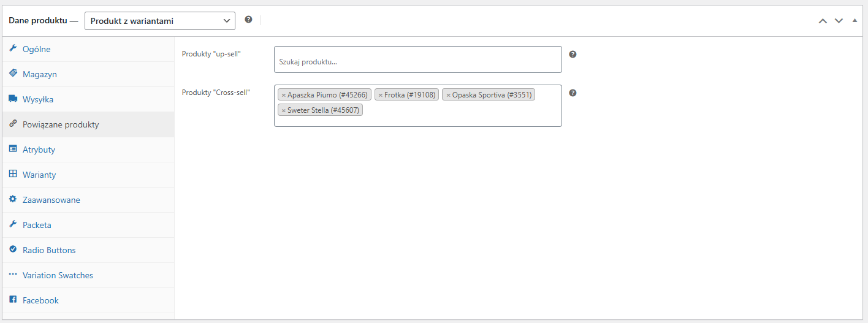Click the Magazyn tag icon
Image resolution: width=868 pixels, height=323 pixels.
click(x=13, y=74)
